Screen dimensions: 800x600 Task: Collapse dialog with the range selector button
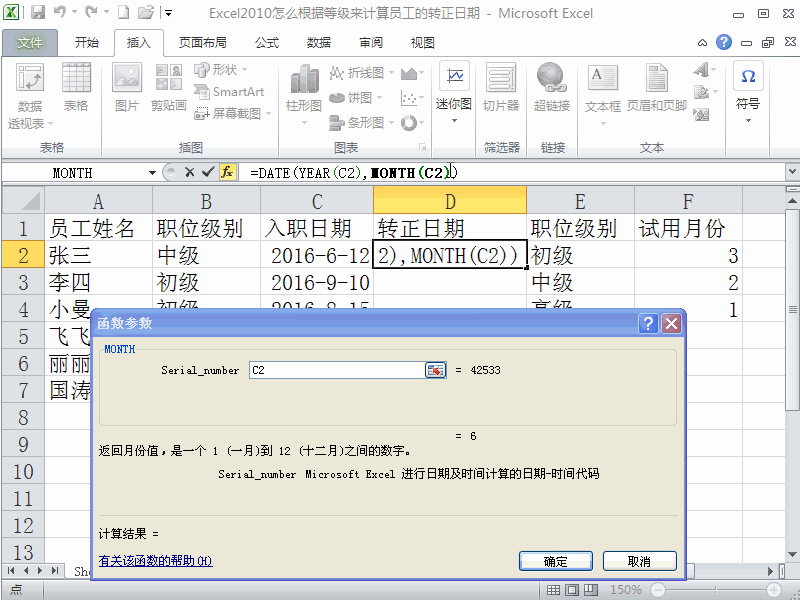tap(435, 370)
